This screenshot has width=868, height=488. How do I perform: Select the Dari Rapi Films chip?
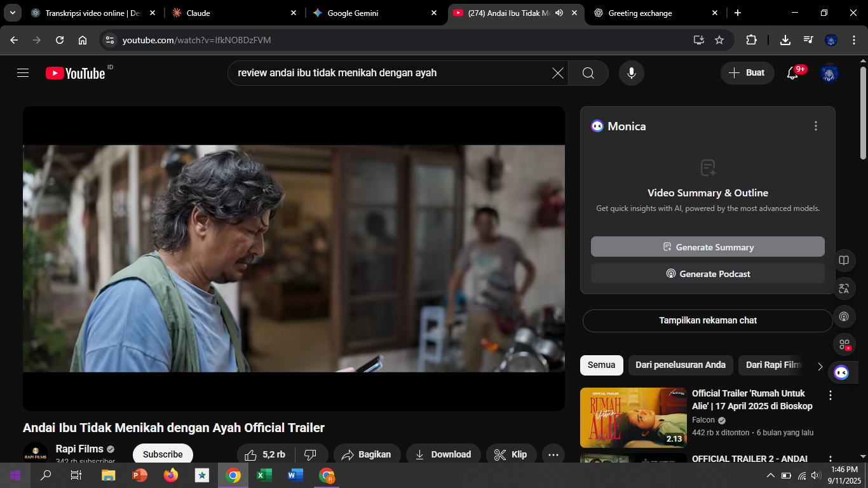[x=773, y=365]
